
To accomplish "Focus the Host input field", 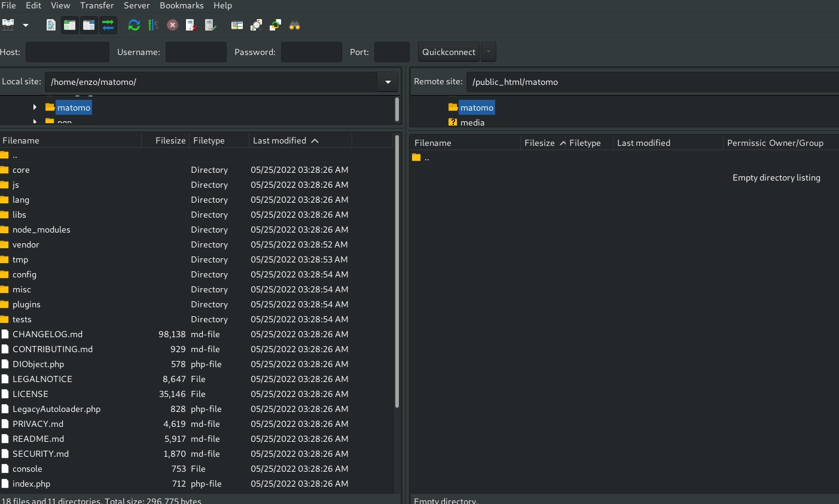I will [68, 52].
